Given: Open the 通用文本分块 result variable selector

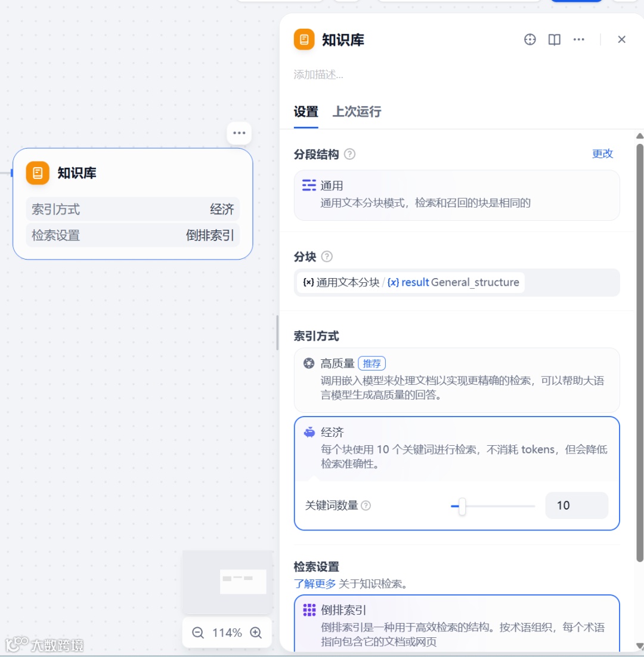Looking at the screenshot, I should (456, 282).
